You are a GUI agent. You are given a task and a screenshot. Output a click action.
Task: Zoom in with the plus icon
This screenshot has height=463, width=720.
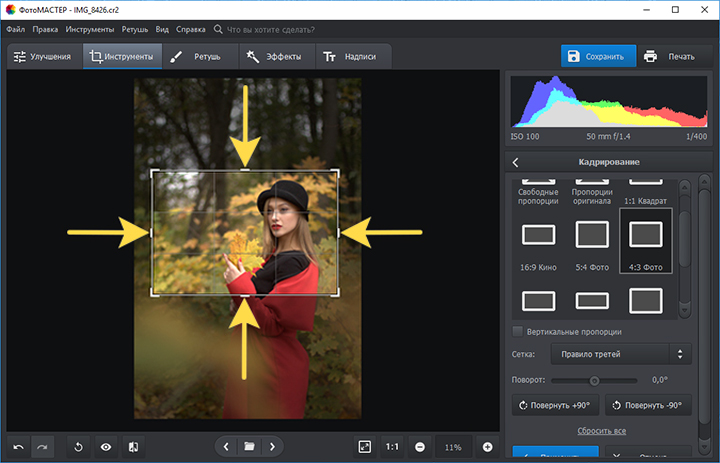click(488, 447)
